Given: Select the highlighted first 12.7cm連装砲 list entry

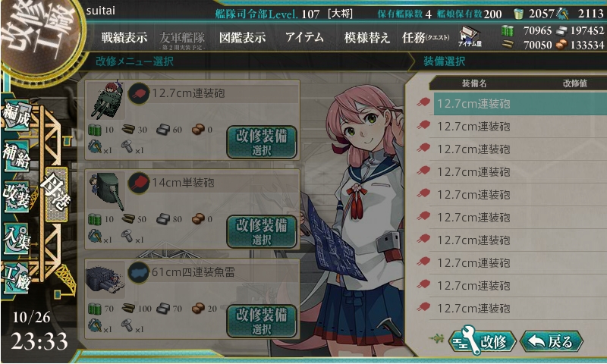Looking at the screenshot, I should coord(520,104).
